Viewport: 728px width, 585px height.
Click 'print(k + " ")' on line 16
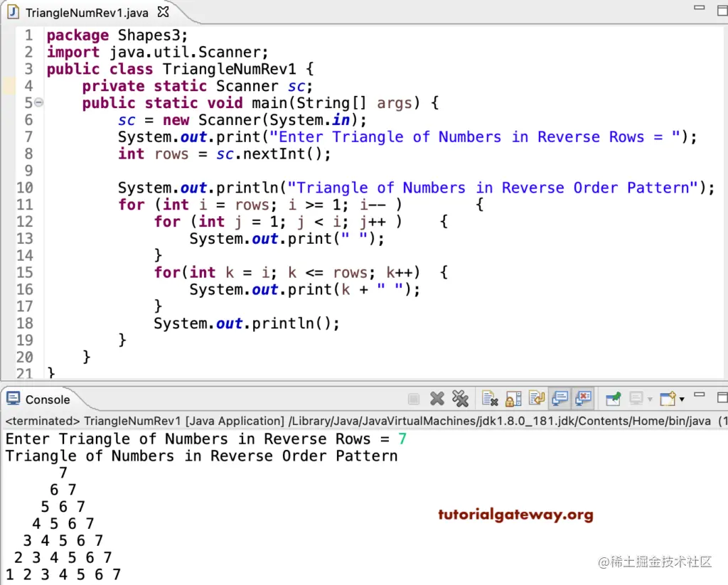click(x=350, y=290)
